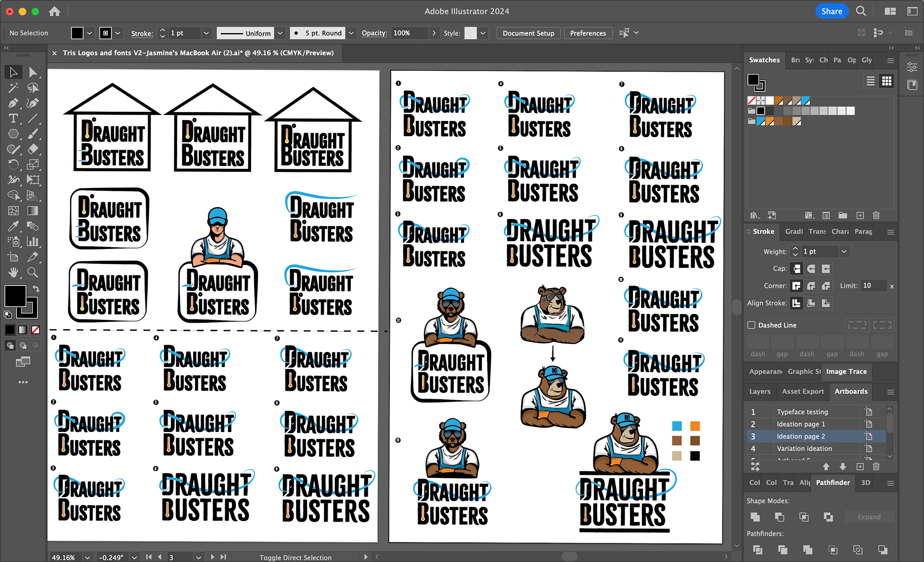924x562 pixels.
Task: Open the Image Trace tab
Action: tap(846, 371)
